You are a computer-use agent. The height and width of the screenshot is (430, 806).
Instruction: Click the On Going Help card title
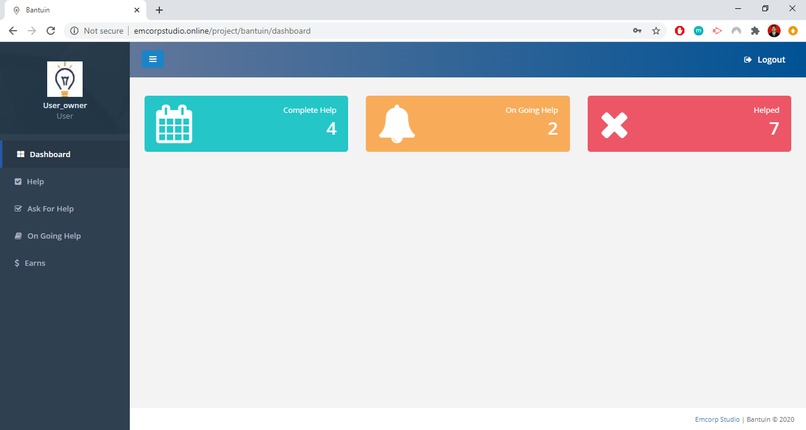point(532,110)
